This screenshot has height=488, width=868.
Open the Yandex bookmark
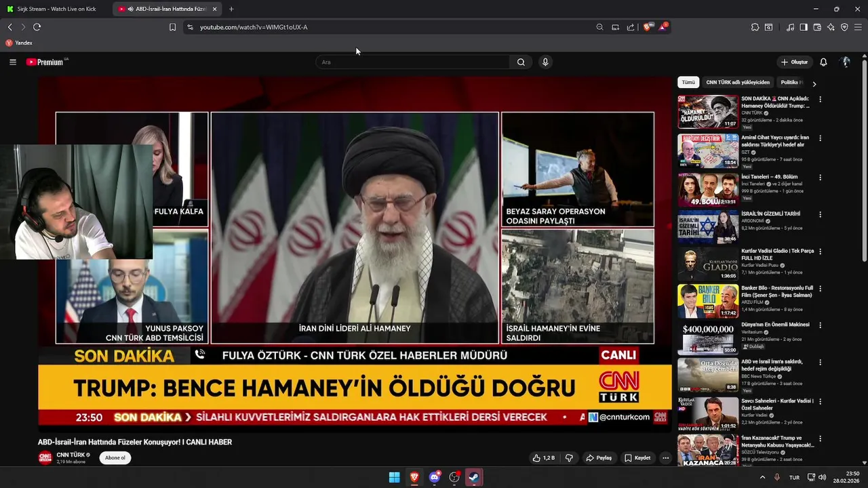coord(19,43)
